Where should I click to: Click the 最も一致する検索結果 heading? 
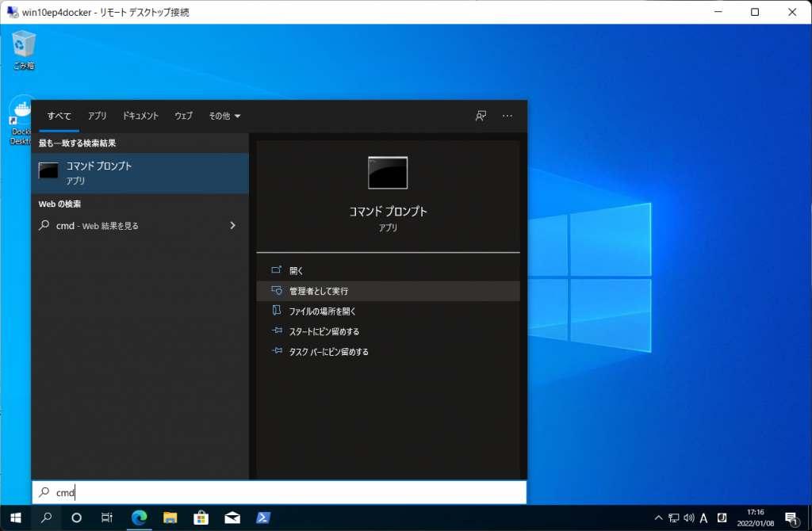(77, 143)
